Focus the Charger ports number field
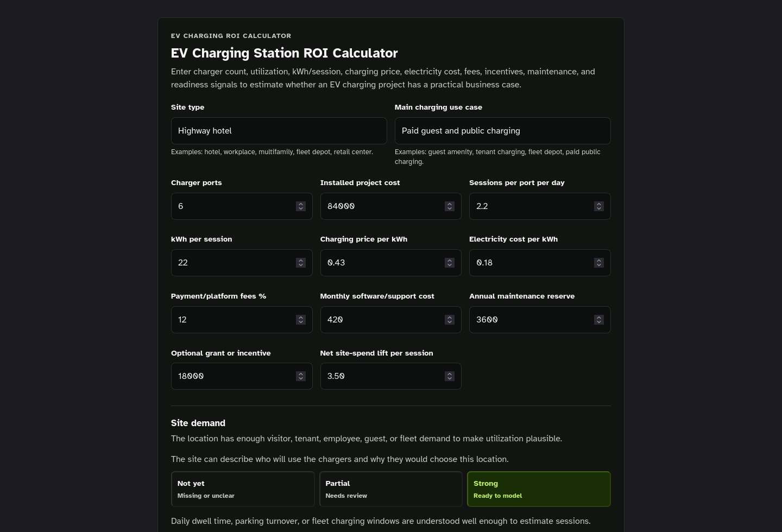Viewport: 782px width, 532px height. pos(242,206)
